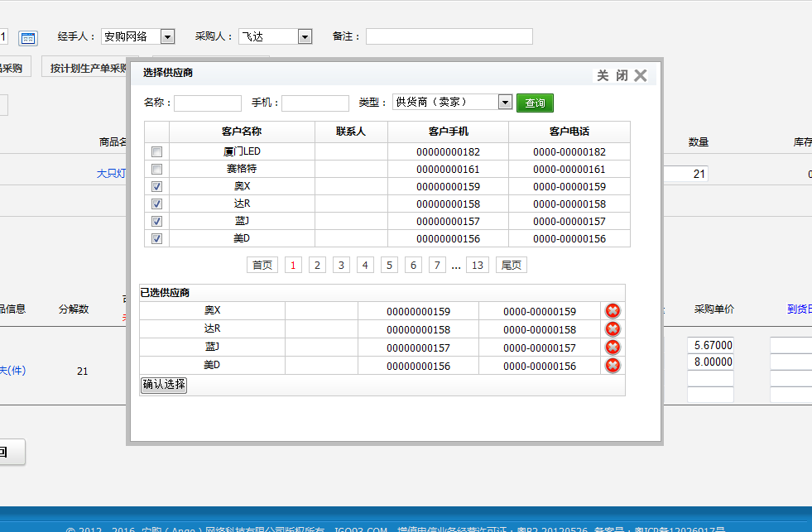The image size is (812, 532).
Task: Jump to last page 尾页
Action: [x=512, y=265]
